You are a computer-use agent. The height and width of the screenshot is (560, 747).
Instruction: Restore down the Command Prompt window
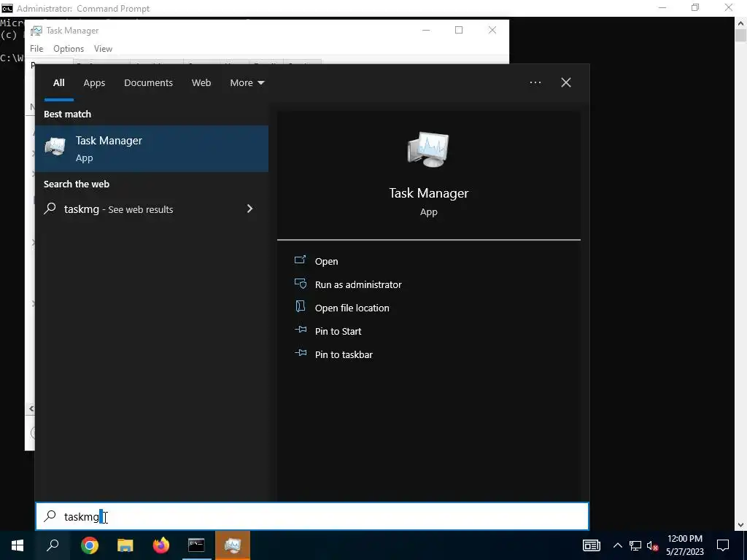coord(695,8)
